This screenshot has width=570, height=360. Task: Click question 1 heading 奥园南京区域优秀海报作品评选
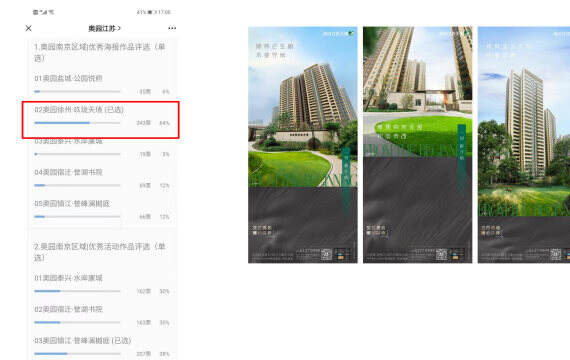click(x=100, y=52)
